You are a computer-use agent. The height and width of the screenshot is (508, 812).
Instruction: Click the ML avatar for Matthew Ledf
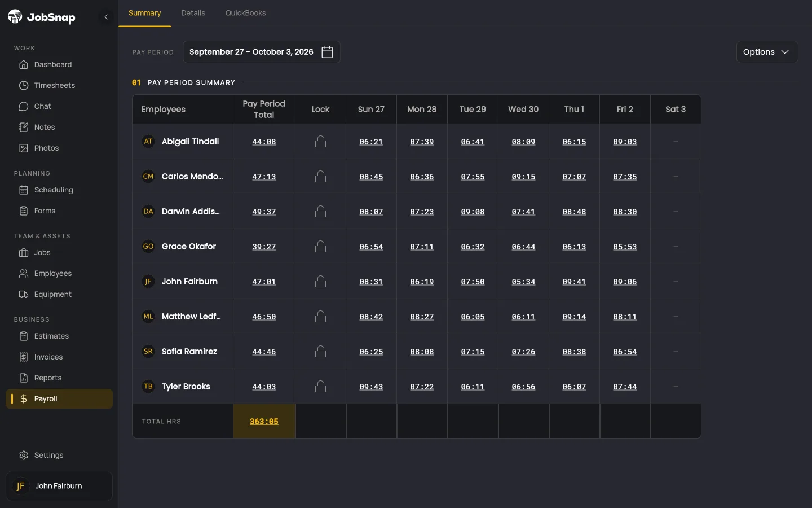(148, 317)
